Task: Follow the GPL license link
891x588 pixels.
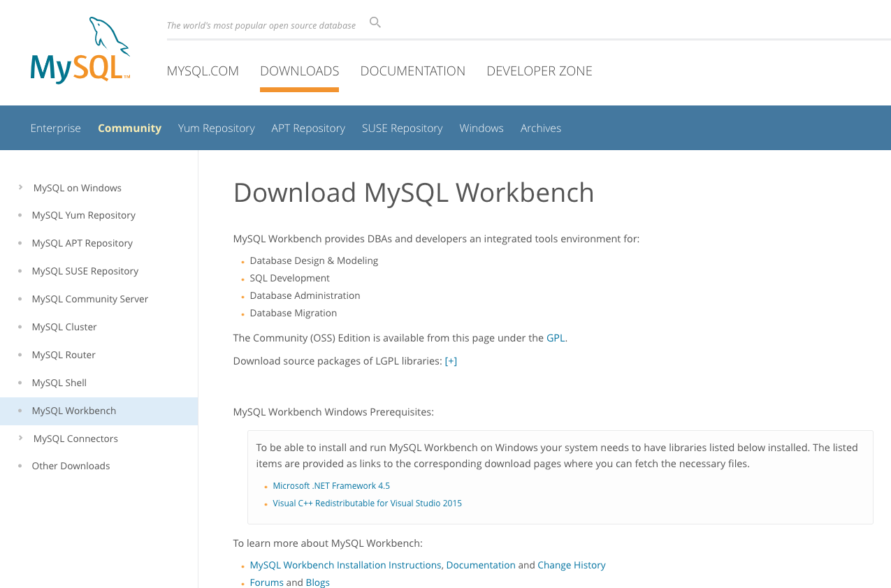Action: [556, 338]
